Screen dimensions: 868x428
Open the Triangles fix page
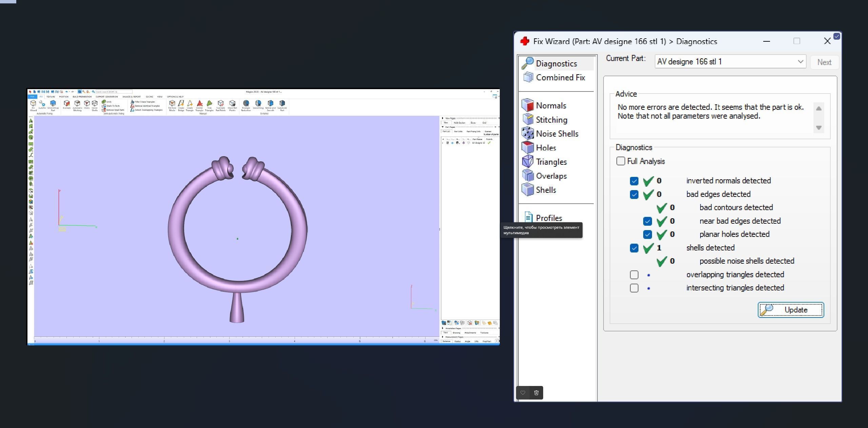(551, 162)
